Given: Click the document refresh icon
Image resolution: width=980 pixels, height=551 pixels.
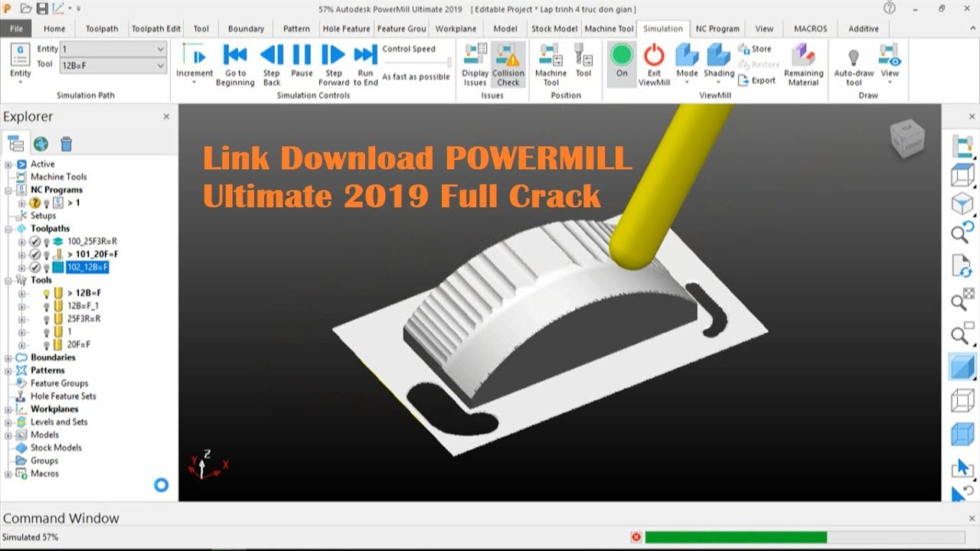Looking at the screenshot, I should click(x=962, y=266).
